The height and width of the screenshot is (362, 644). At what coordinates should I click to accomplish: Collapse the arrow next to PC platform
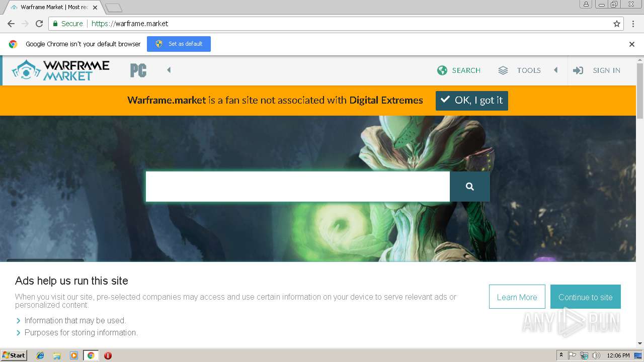click(169, 70)
